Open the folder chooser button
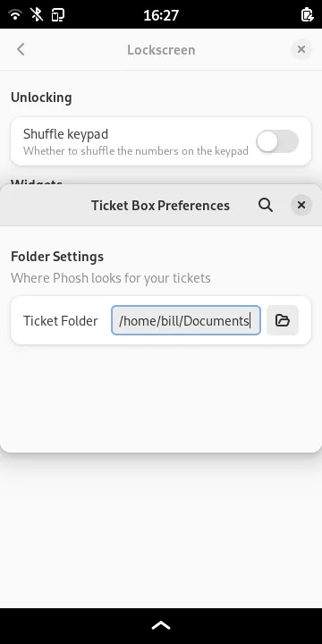Image resolution: width=322 pixels, height=644 pixels. click(283, 320)
